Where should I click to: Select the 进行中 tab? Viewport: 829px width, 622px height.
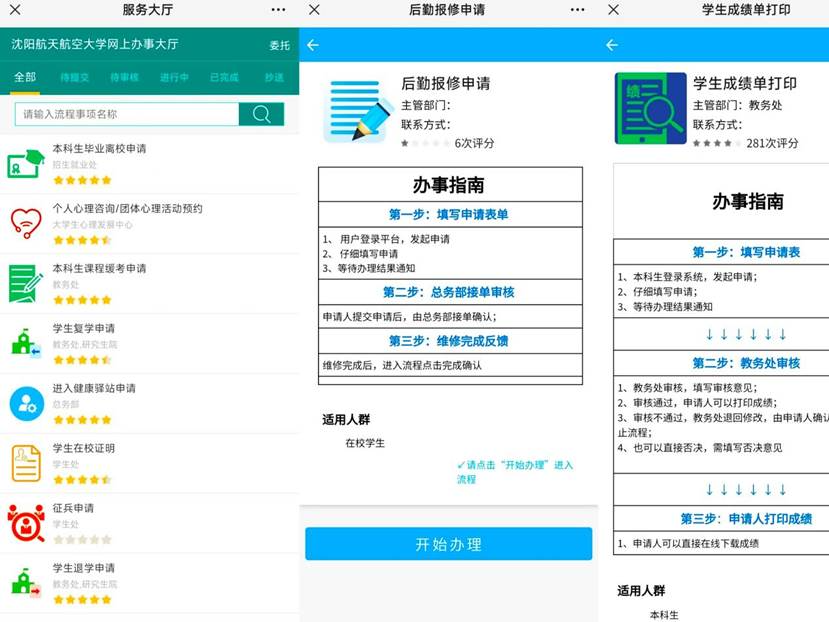click(174, 78)
